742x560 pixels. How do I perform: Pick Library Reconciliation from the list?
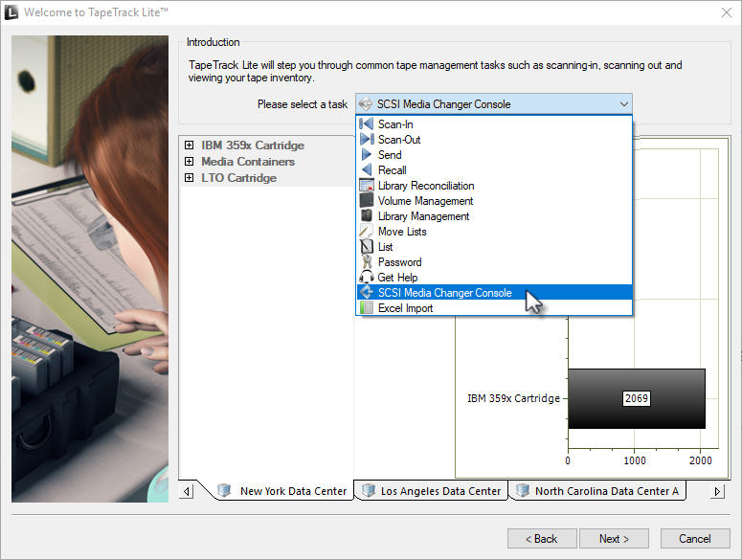tap(494, 186)
